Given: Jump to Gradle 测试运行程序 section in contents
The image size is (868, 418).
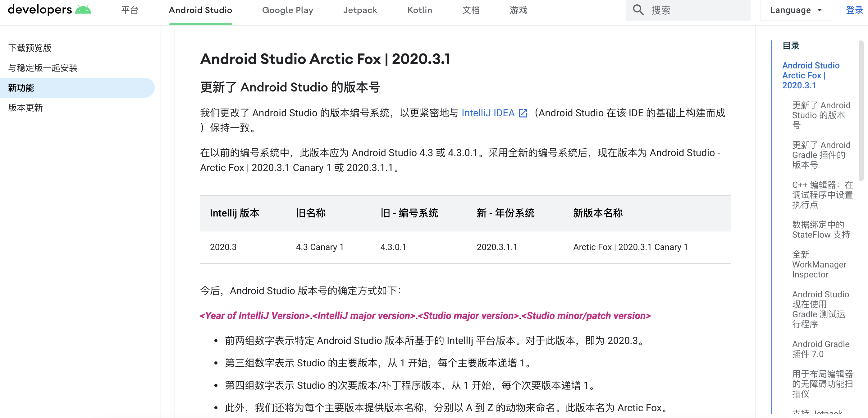Looking at the screenshot, I should tap(820, 309).
